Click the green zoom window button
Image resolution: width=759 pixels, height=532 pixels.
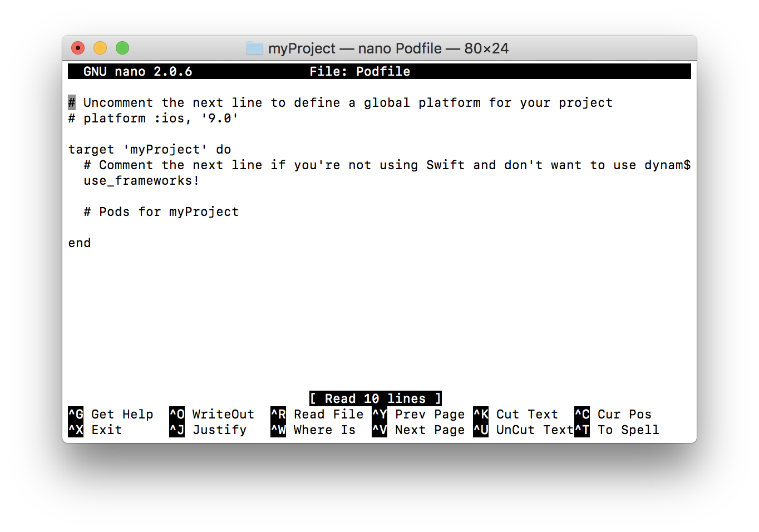click(122, 48)
